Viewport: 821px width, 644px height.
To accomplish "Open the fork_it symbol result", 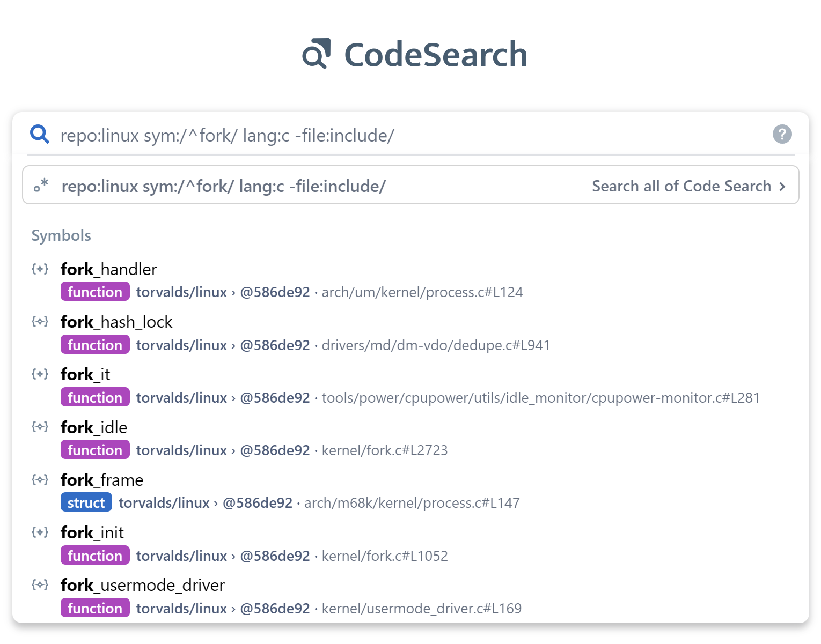I will point(85,374).
